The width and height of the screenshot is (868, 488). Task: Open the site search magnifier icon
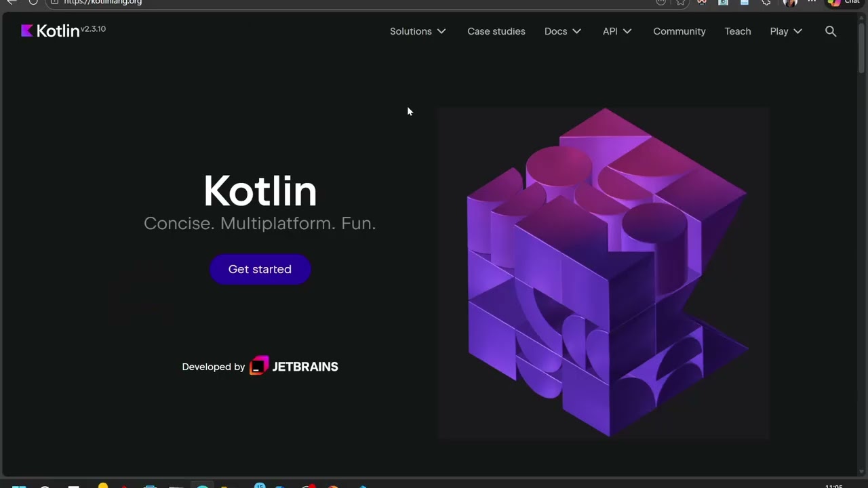(x=831, y=31)
